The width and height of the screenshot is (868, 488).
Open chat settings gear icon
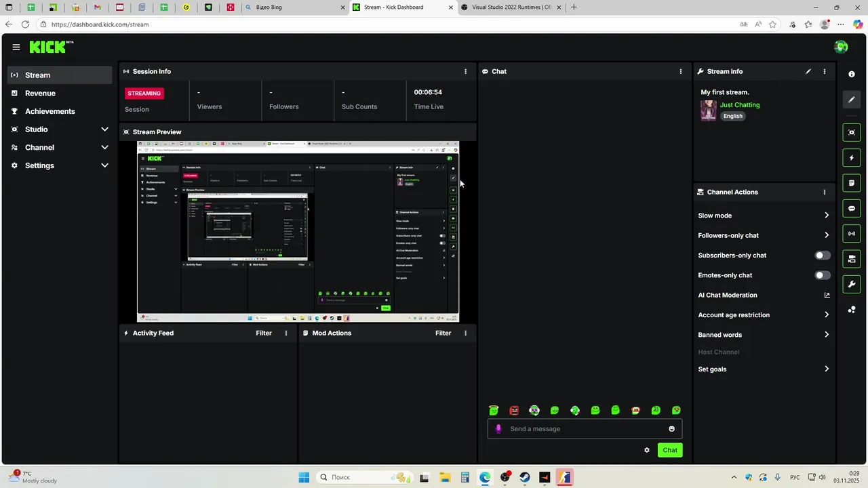[647, 450]
